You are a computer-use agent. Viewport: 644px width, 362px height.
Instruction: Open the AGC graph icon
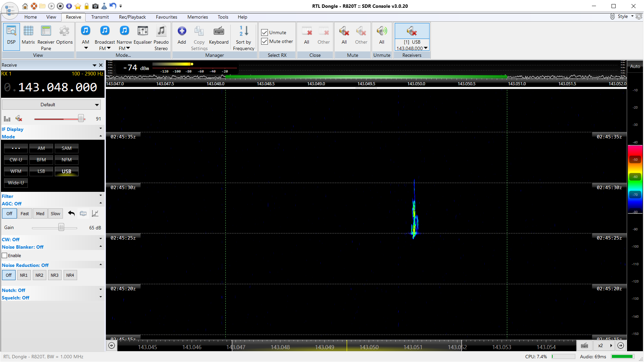point(95,213)
